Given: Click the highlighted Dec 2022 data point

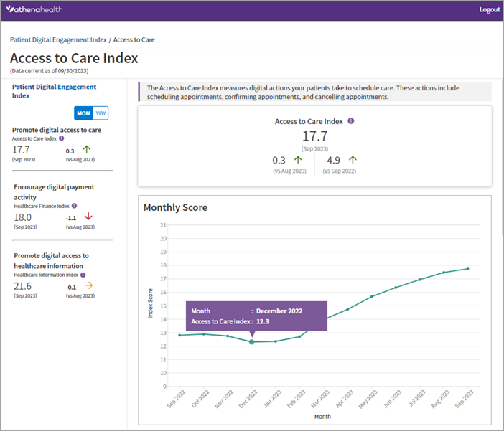Looking at the screenshot, I should 252,342.
